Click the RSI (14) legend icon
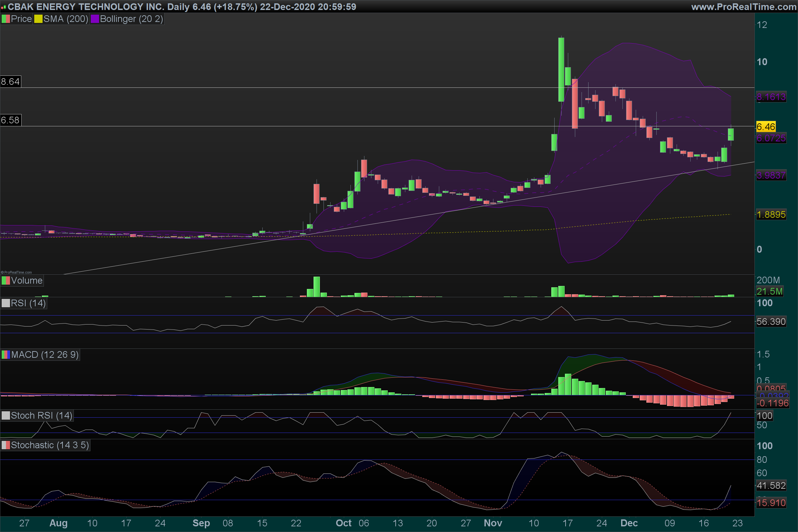The height and width of the screenshot is (532, 798). 6,303
